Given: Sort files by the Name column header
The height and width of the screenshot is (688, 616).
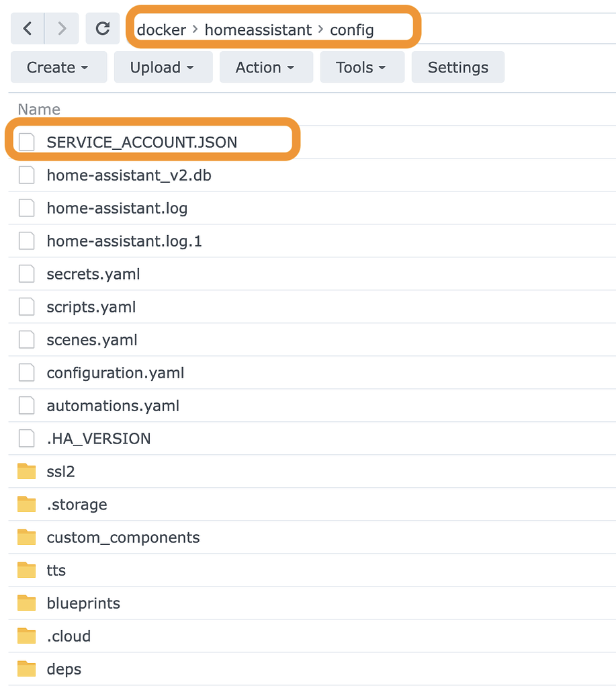Looking at the screenshot, I should click(39, 110).
